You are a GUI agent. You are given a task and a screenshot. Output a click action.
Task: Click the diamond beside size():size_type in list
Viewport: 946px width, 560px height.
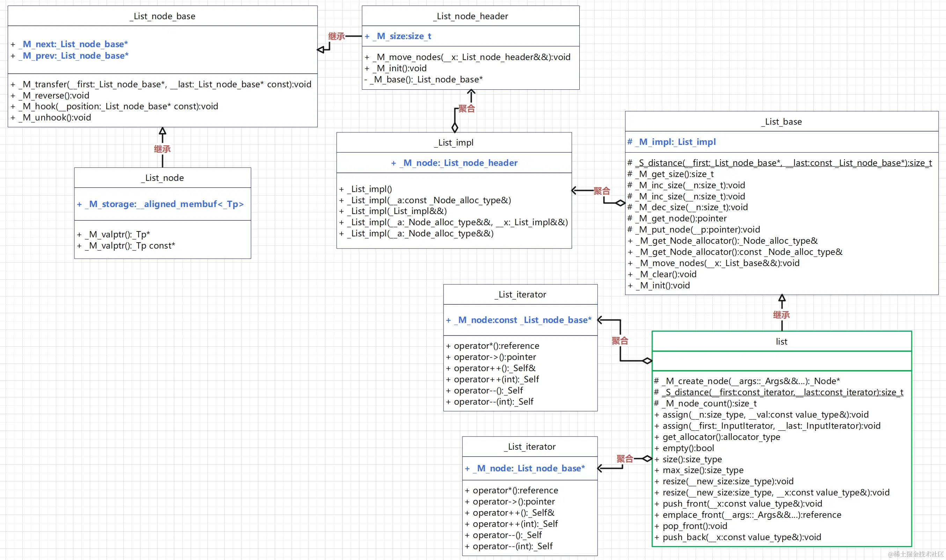coord(647,458)
